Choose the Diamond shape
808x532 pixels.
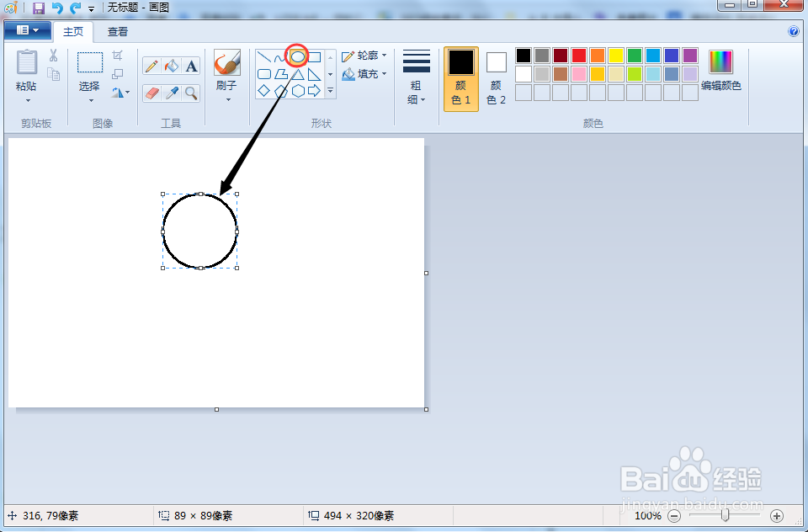point(263,91)
